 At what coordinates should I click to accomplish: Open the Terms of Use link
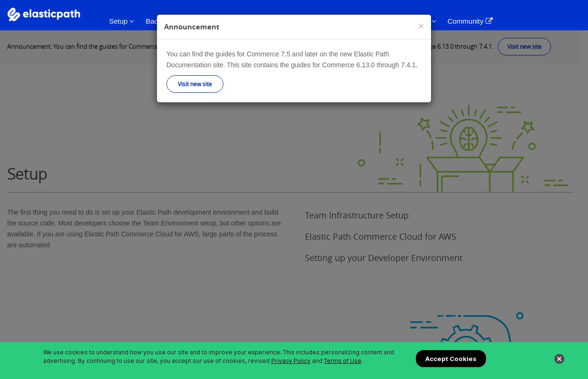click(x=342, y=361)
